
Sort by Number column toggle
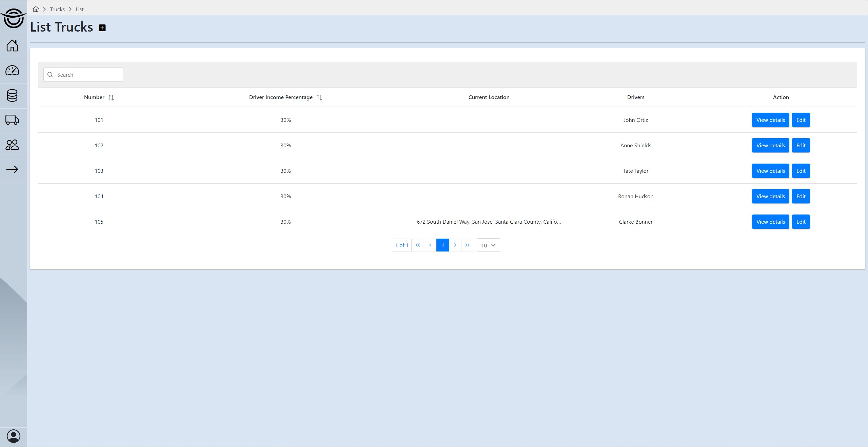click(x=111, y=97)
